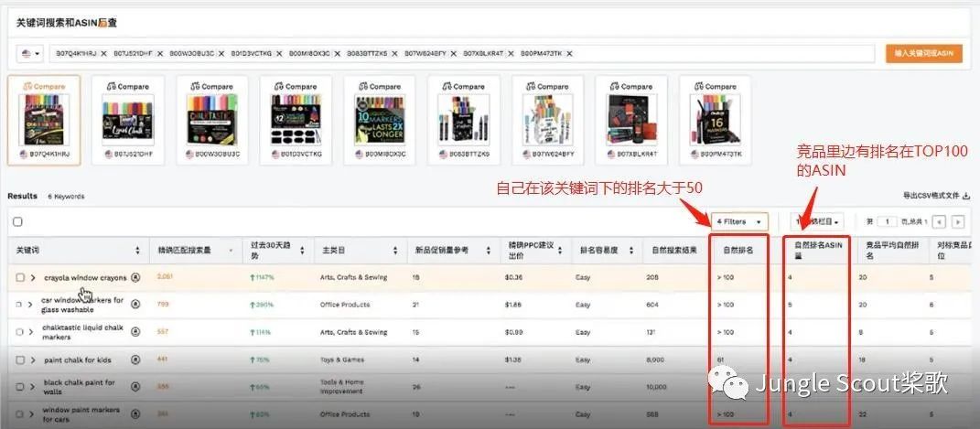Remove ASIN B00PM473TK tag from search box
Viewport: 980px width, 429px height.
tap(568, 54)
